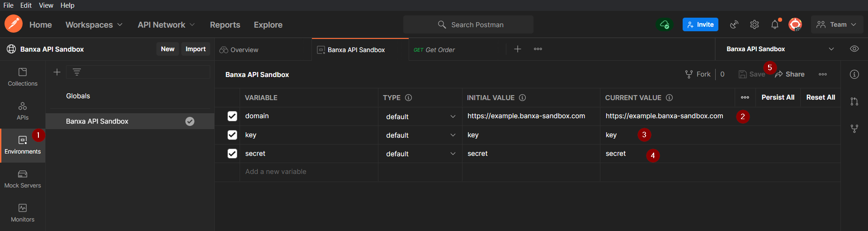Uncheck the domain variable checkbox

tap(232, 116)
